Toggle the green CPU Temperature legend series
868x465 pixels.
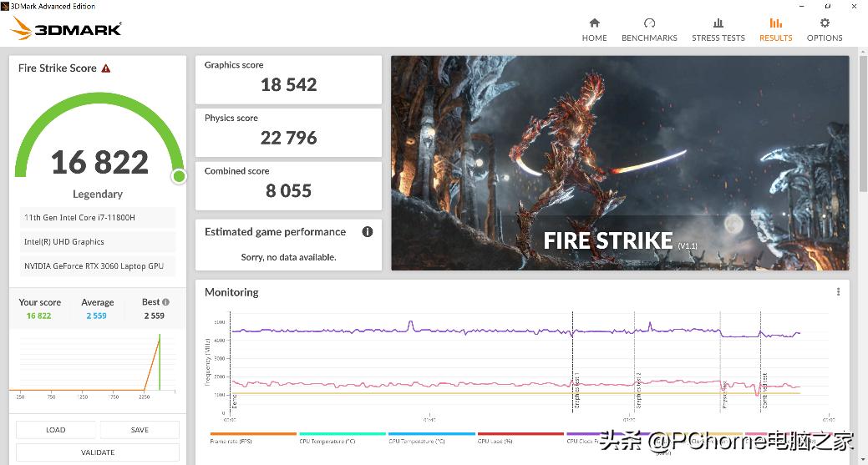[x=343, y=437]
